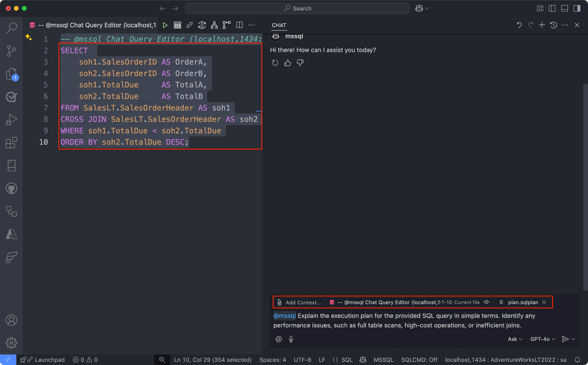The height and width of the screenshot is (365, 588).
Task: Select the Query Editor file tab
Action: pyautogui.click(x=95, y=25)
